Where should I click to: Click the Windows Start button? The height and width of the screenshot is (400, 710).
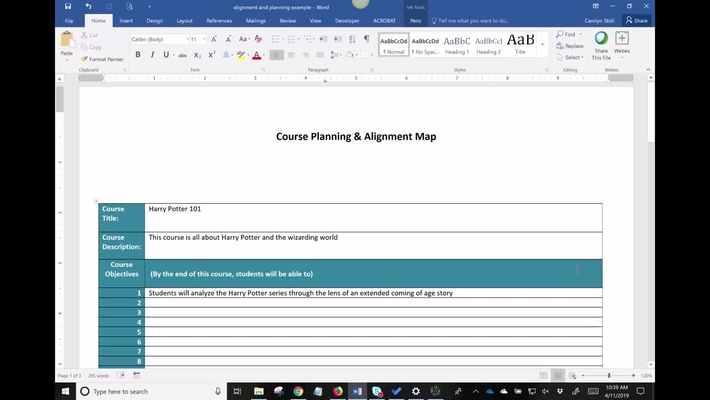pos(65,391)
